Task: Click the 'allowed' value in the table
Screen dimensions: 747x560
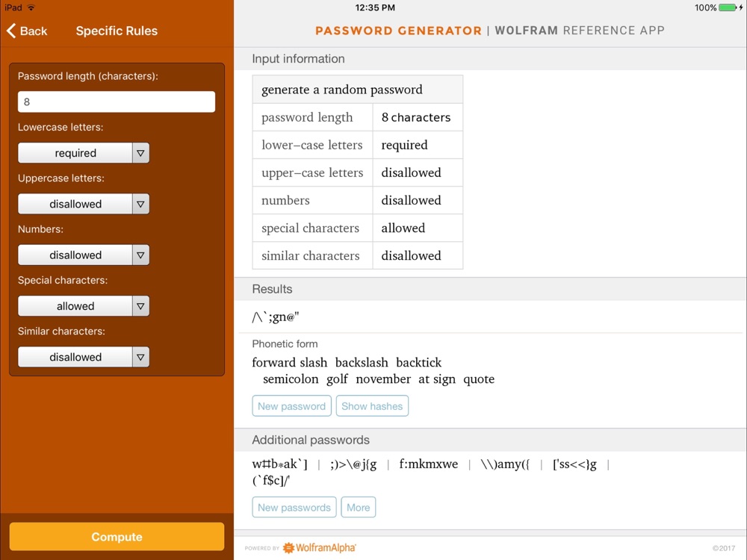Action: 403,228
